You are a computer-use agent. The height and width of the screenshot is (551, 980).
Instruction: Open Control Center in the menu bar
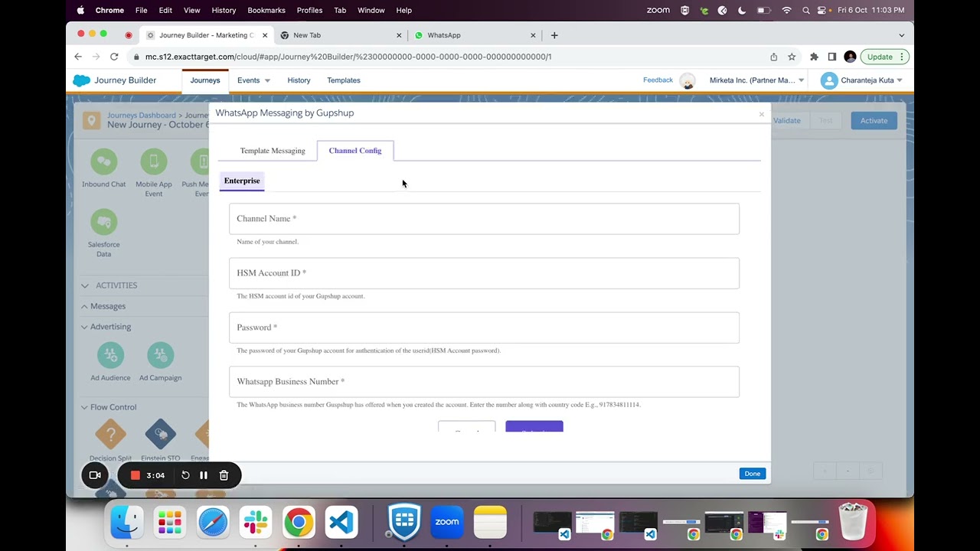click(823, 11)
